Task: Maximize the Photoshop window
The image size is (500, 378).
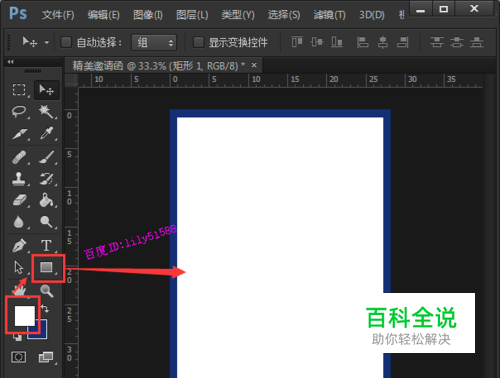Action: (443, 9)
